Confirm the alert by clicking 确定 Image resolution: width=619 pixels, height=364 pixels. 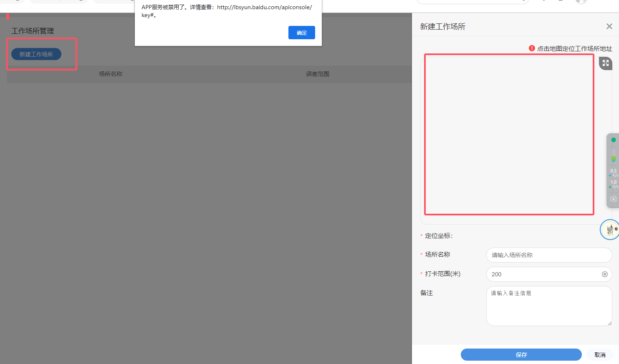pos(302,33)
